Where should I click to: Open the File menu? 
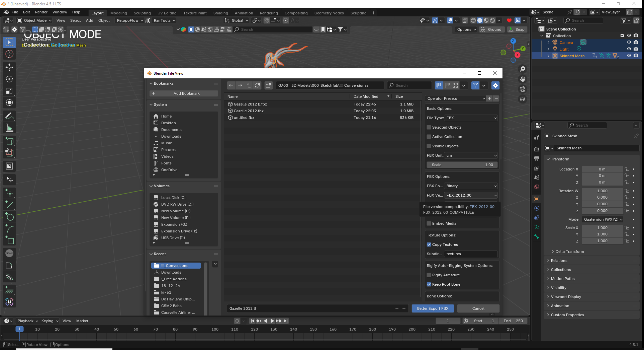15,12
